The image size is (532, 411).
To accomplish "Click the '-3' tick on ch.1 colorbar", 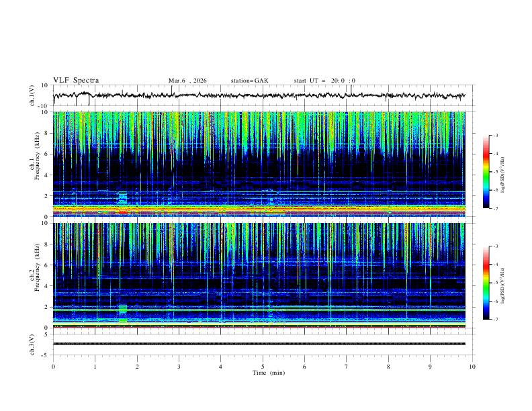I will (x=495, y=135).
